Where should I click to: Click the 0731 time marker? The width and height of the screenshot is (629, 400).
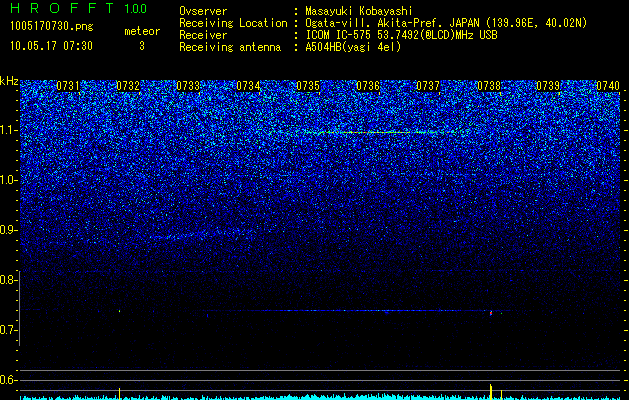[68, 86]
